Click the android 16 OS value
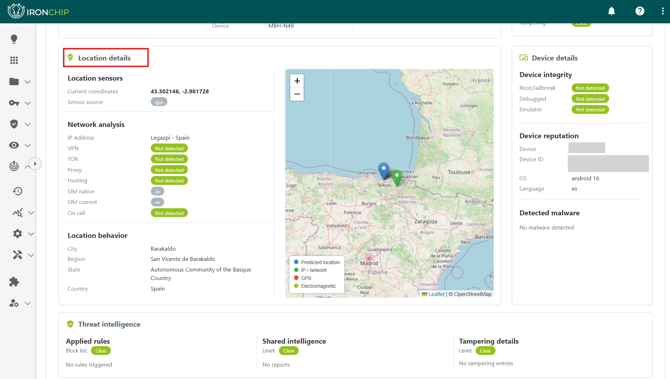Screen dimensions: 670x379 pos(585,178)
